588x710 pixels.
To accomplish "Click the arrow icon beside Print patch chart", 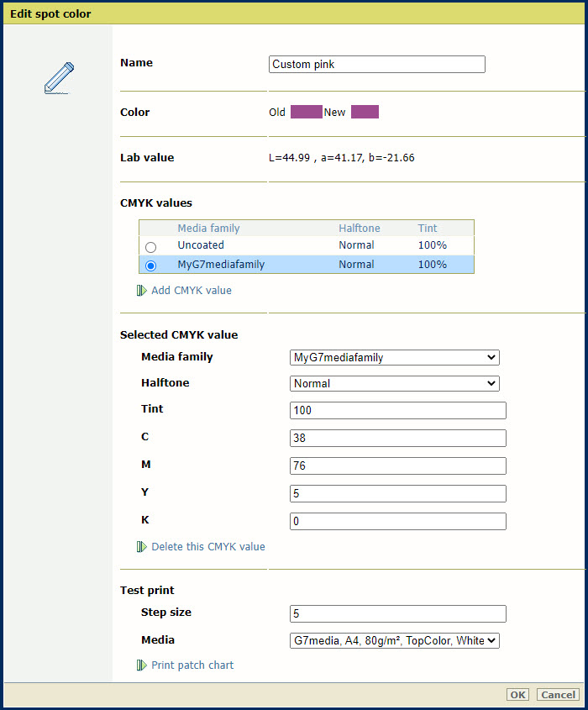I will pos(141,665).
